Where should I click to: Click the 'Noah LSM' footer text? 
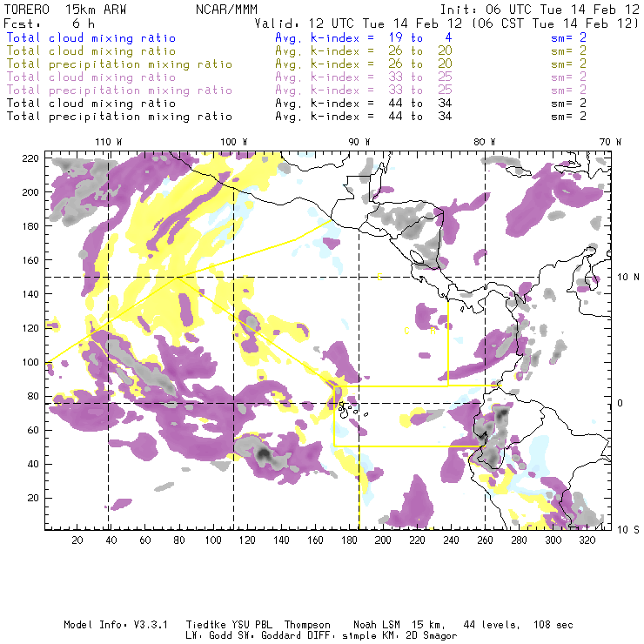(x=377, y=625)
